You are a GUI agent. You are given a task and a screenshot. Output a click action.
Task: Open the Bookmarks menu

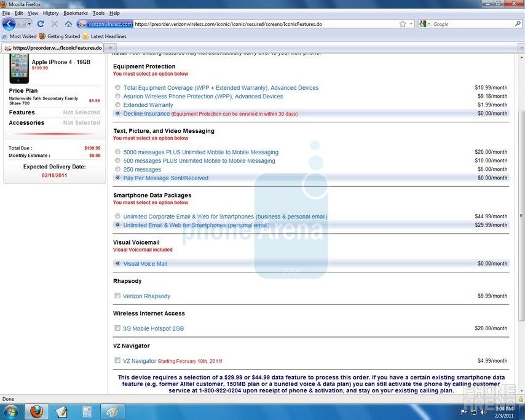(x=76, y=13)
